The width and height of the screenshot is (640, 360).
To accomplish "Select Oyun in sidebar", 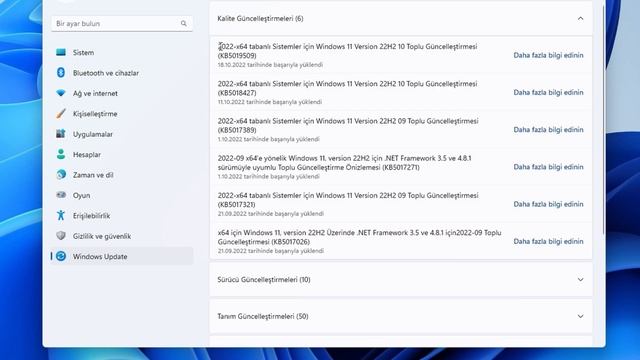I will pyautogui.click(x=122, y=195).
